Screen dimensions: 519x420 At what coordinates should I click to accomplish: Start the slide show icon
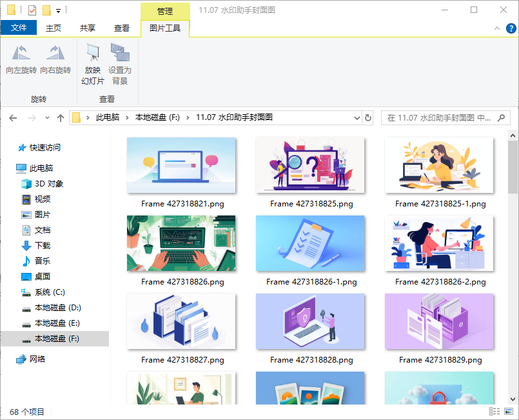93,53
